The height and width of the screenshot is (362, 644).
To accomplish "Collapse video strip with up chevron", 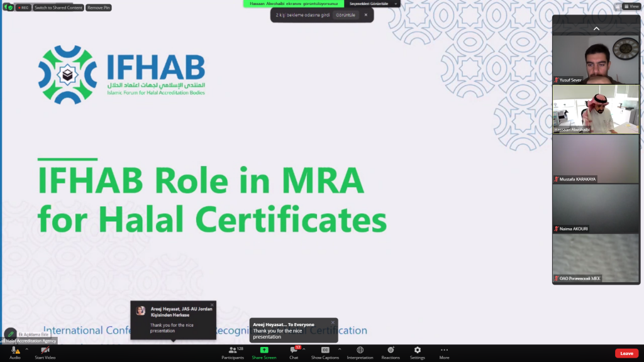I will pyautogui.click(x=596, y=28).
